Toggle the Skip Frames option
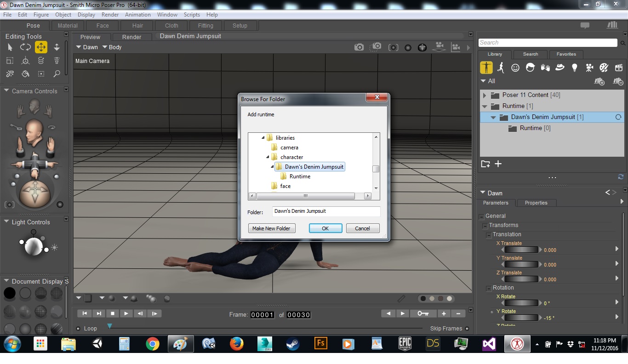This screenshot has width=628, height=364. click(x=467, y=329)
